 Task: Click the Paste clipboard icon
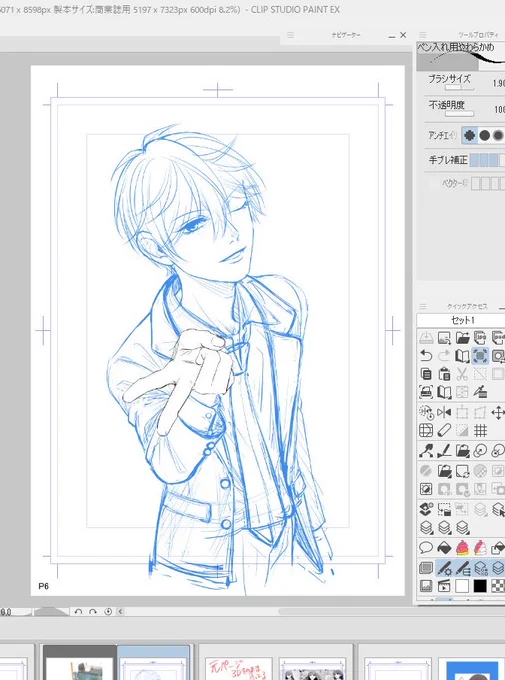pyautogui.click(x=444, y=374)
